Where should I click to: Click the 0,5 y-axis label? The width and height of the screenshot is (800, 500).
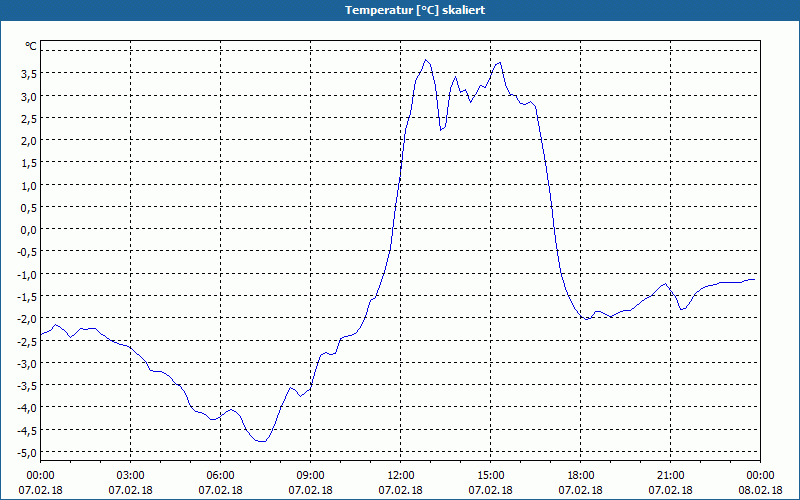click(30, 207)
